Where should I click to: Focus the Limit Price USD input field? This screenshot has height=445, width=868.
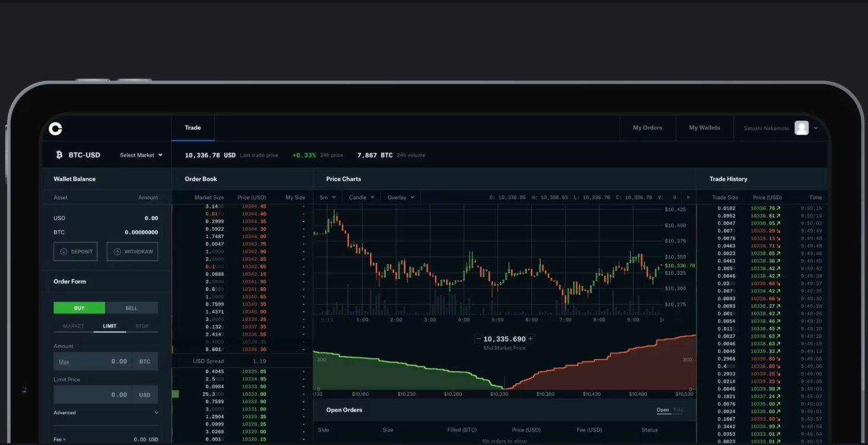106,395
